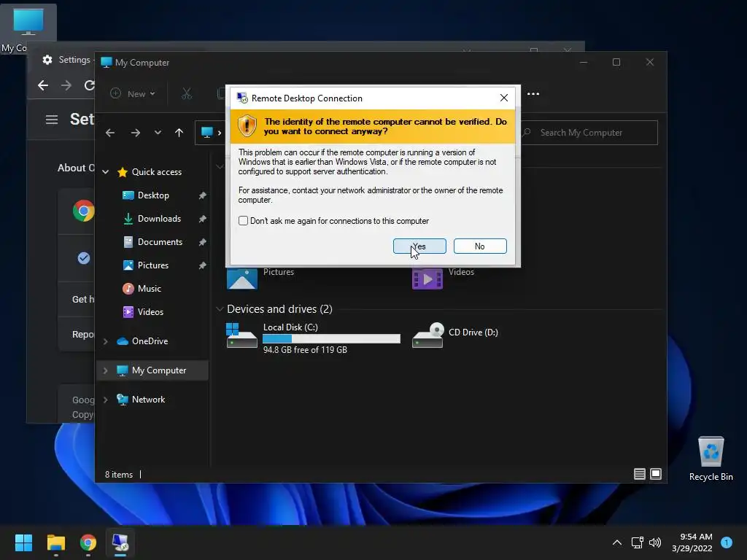Open the Pictures folder tile
This screenshot has width=747, height=560.
pyautogui.click(x=260, y=277)
